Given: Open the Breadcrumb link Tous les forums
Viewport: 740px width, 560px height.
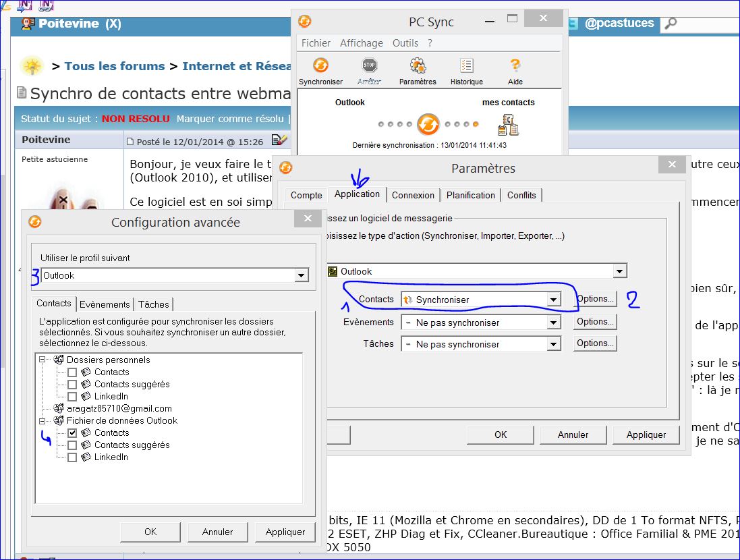Looking at the screenshot, I should [x=115, y=65].
